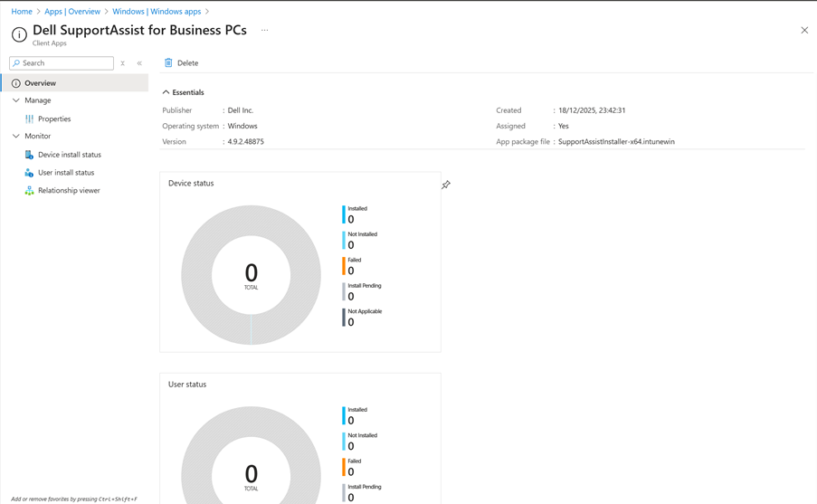Collapse the Manage menu group

click(x=16, y=100)
